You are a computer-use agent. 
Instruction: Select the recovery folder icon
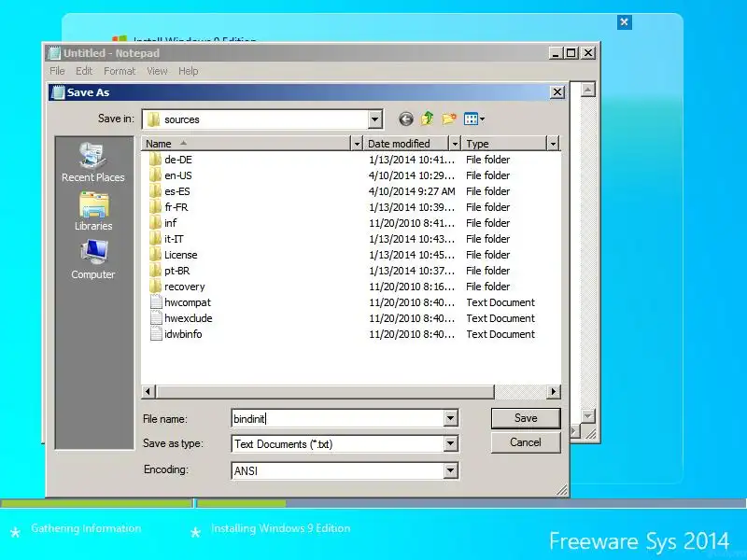pyautogui.click(x=155, y=287)
